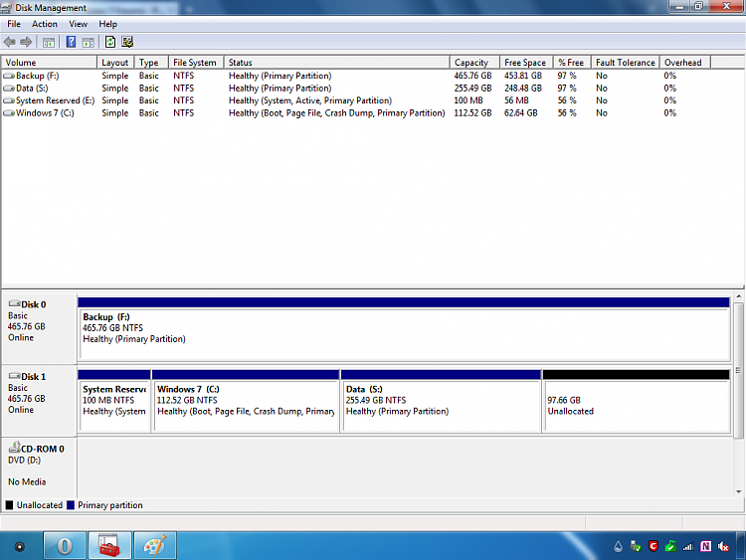This screenshot has width=746, height=560.
Task: Select the 97.66 GB Unallocated space block
Action: pos(637,401)
